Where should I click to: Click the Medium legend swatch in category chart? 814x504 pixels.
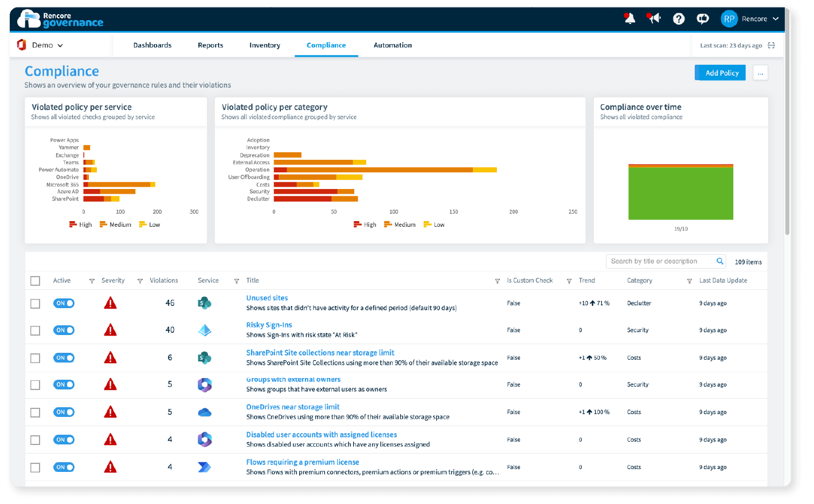coord(388,225)
